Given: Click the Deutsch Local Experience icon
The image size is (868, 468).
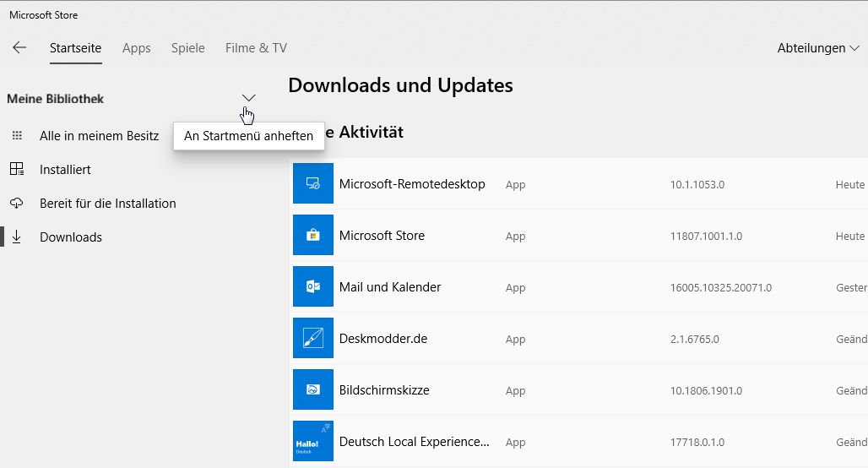Looking at the screenshot, I should (312, 441).
